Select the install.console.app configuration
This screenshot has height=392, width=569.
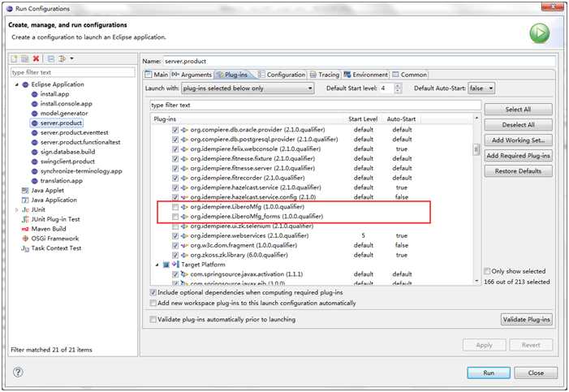click(x=66, y=104)
